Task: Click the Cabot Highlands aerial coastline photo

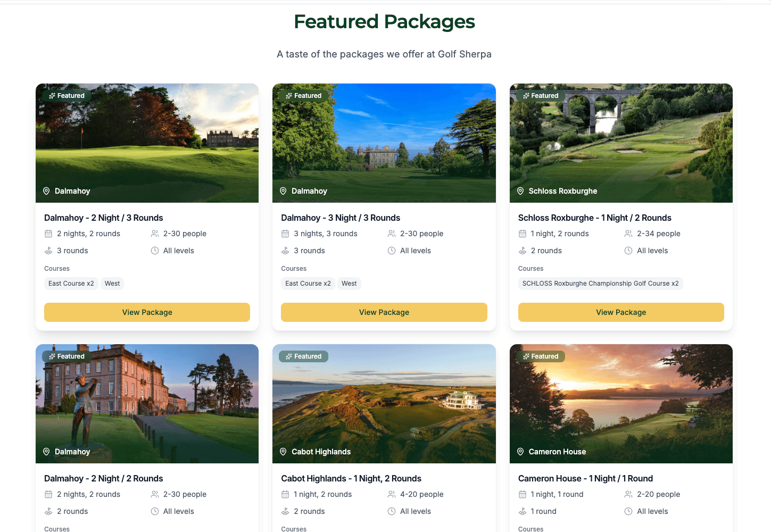Action: (384, 403)
